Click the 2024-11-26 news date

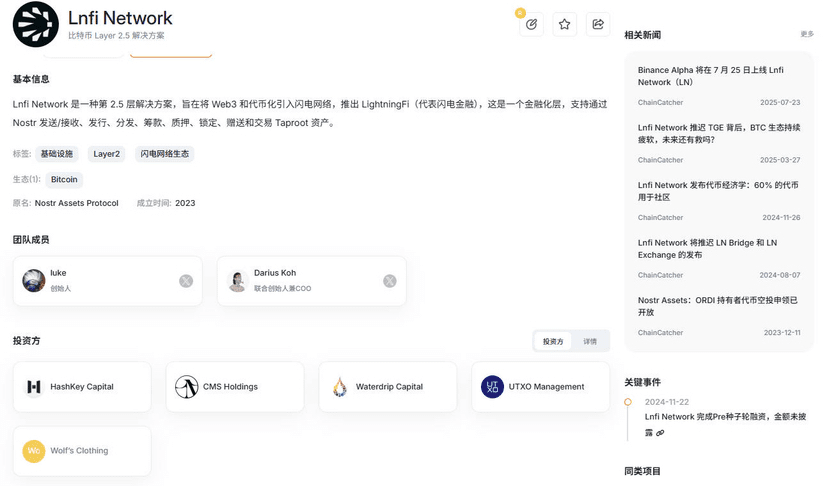[781, 217]
